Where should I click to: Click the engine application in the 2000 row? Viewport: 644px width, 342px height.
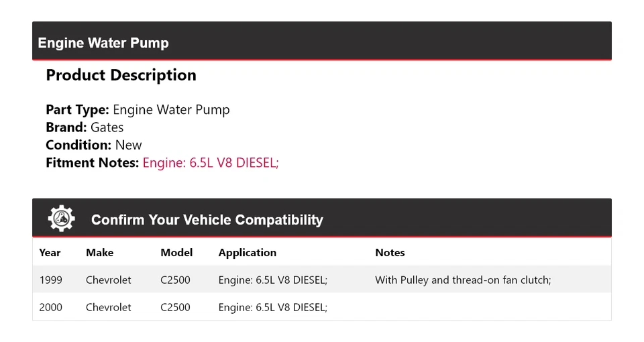coord(272,307)
